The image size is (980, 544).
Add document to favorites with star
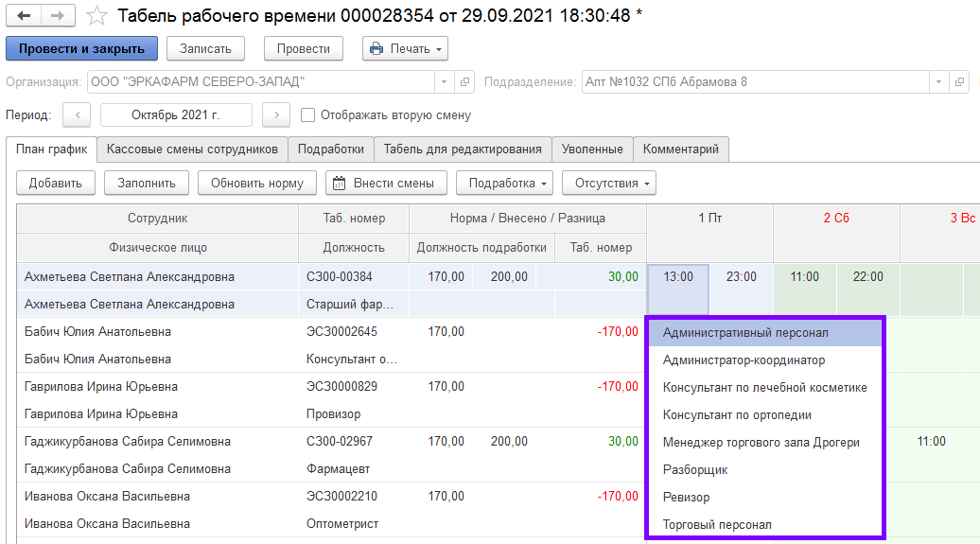[96, 16]
